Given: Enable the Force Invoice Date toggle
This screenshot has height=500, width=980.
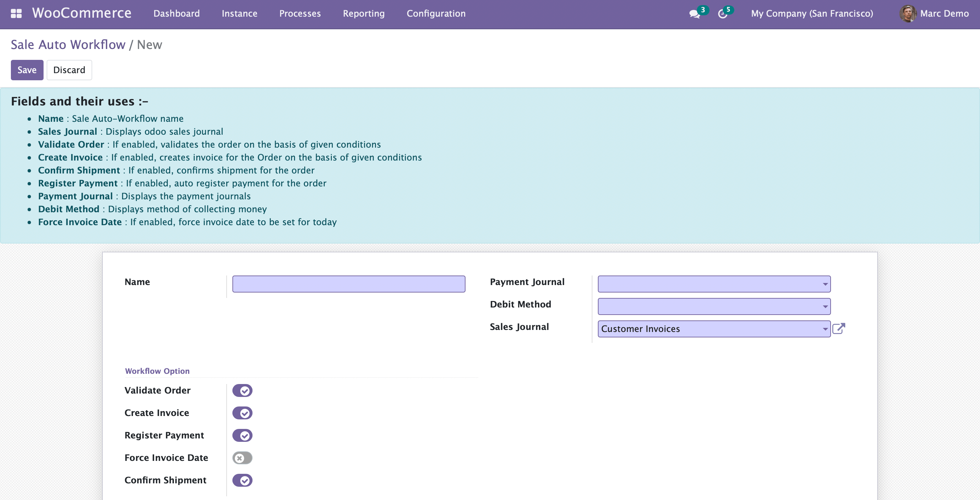Looking at the screenshot, I should coord(242,458).
